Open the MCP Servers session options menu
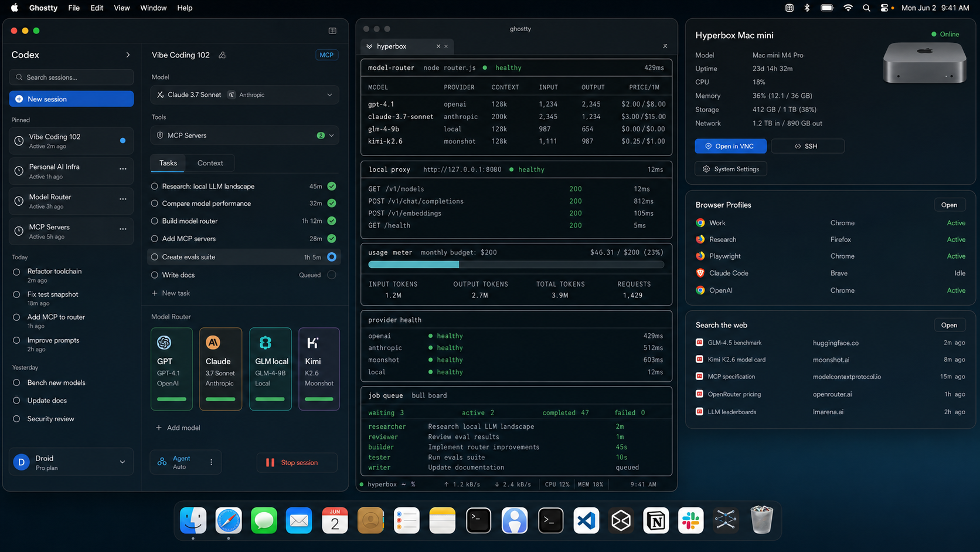 [x=123, y=229]
